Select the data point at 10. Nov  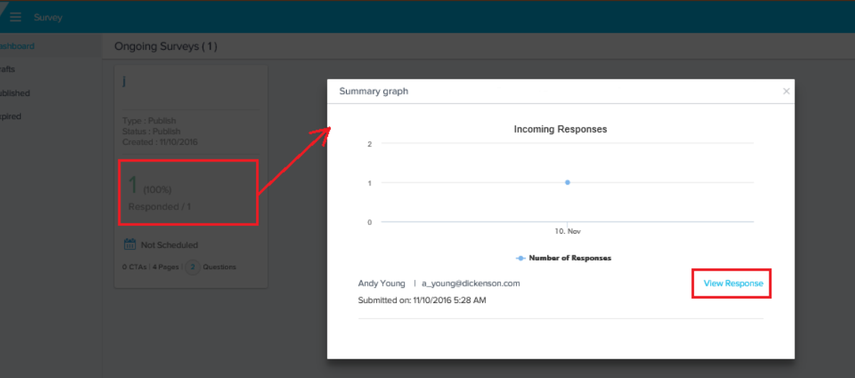point(568,182)
